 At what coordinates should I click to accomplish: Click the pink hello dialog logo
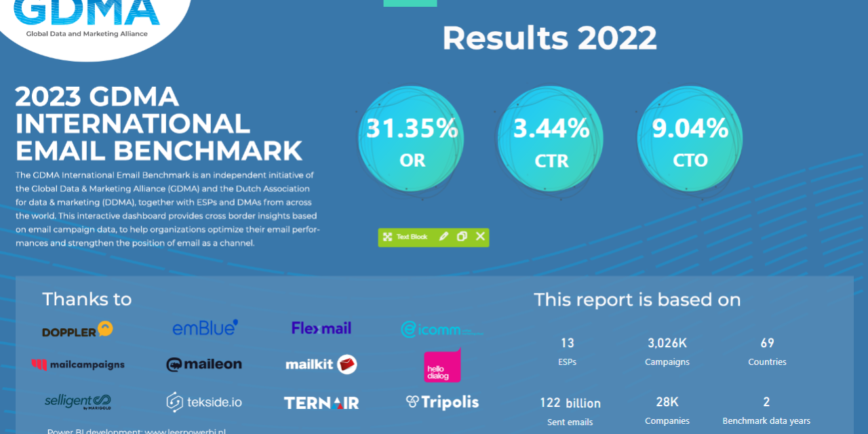(x=442, y=366)
